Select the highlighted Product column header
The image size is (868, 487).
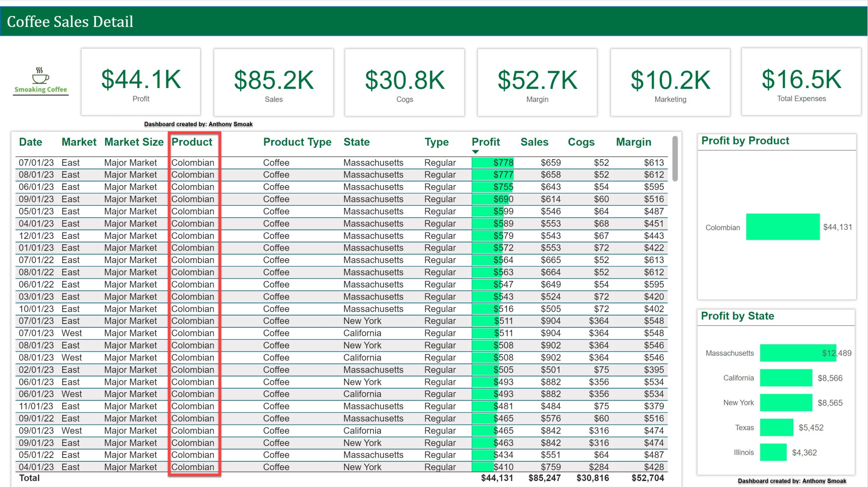point(192,142)
